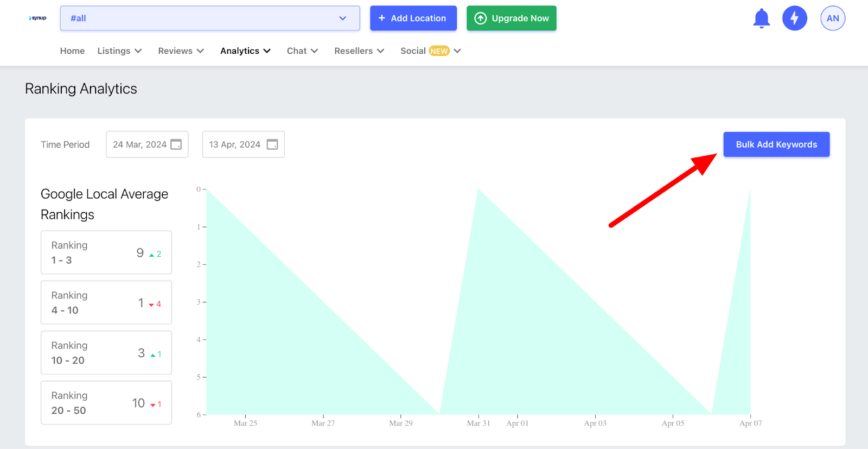Expand the Listings menu

point(119,50)
